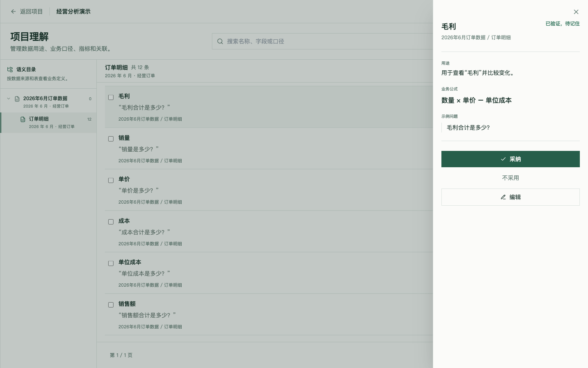Viewport: 588px width, 368px height.
Task: Focus the 搜索名称、字段或口径 search field
Action: coord(323,41)
